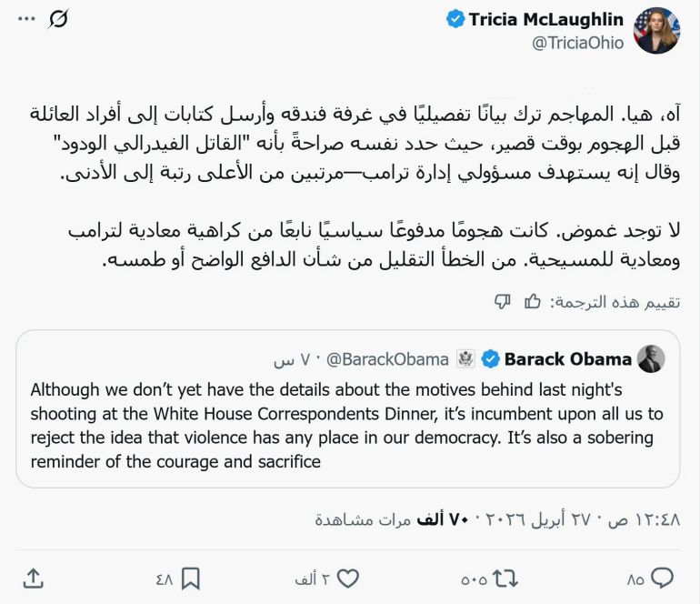Open the Tricia McLaughlin display name link
This screenshot has width=700, height=604.
546,19
